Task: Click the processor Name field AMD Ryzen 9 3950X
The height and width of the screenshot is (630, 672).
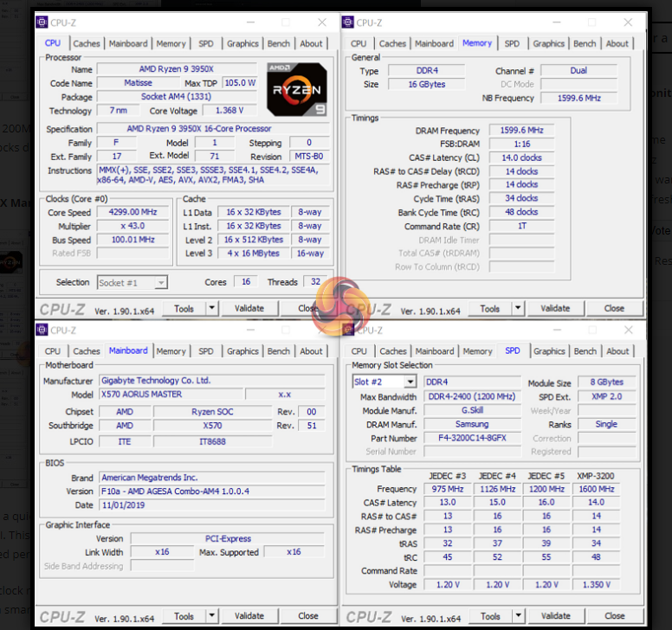Action: coord(177,69)
